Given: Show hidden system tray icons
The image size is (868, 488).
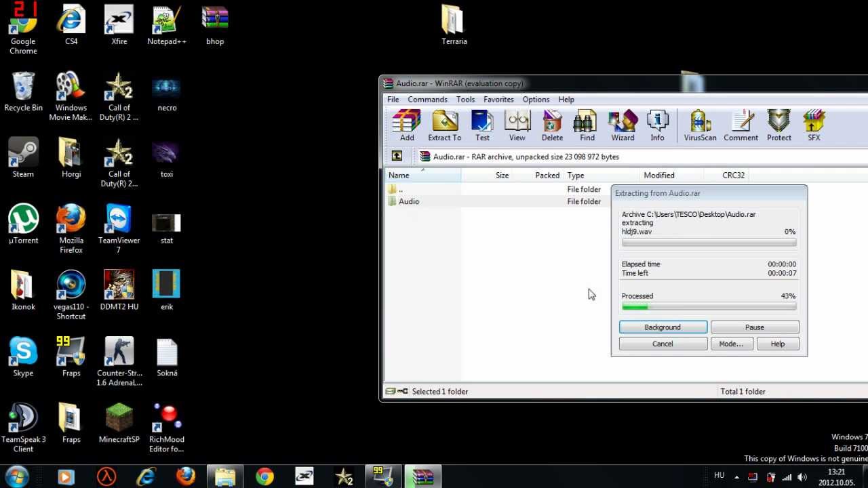Looking at the screenshot, I should [x=737, y=477].
